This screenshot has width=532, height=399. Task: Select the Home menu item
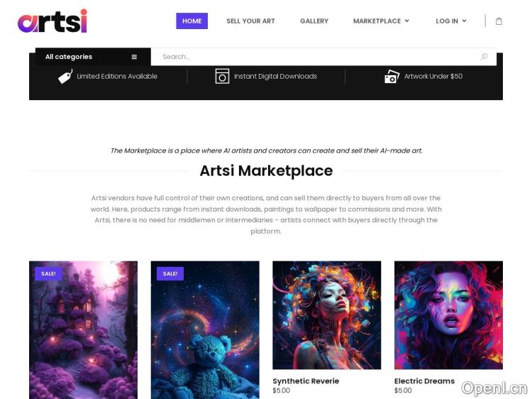pyautogui.click(x=192, y=21)
